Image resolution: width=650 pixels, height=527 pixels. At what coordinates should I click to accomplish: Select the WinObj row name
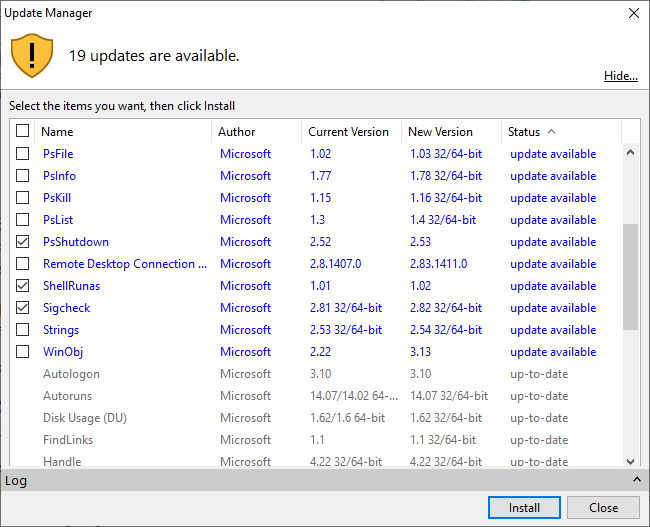(63, 352)
